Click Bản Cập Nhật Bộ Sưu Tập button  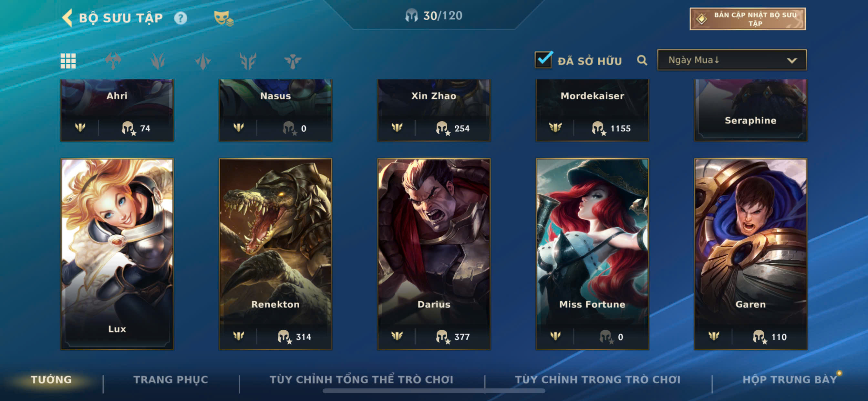pyautogui.click(x=747, y=19)
